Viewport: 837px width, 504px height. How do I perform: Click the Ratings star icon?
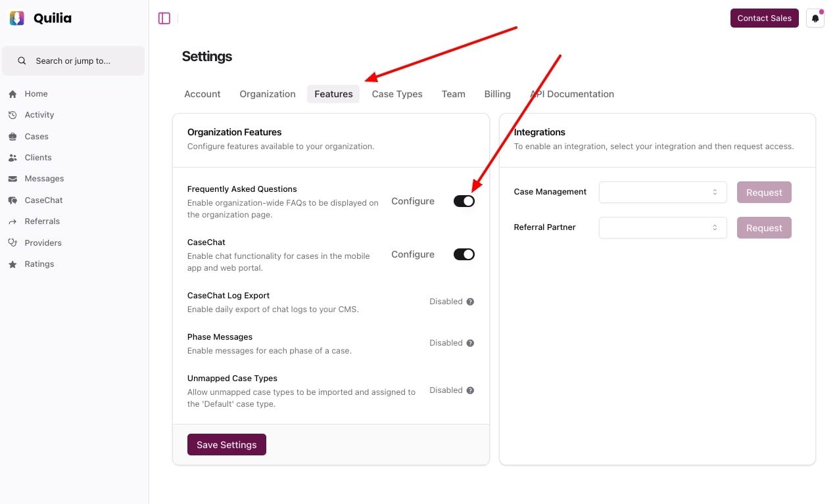[x=12, y=264]
